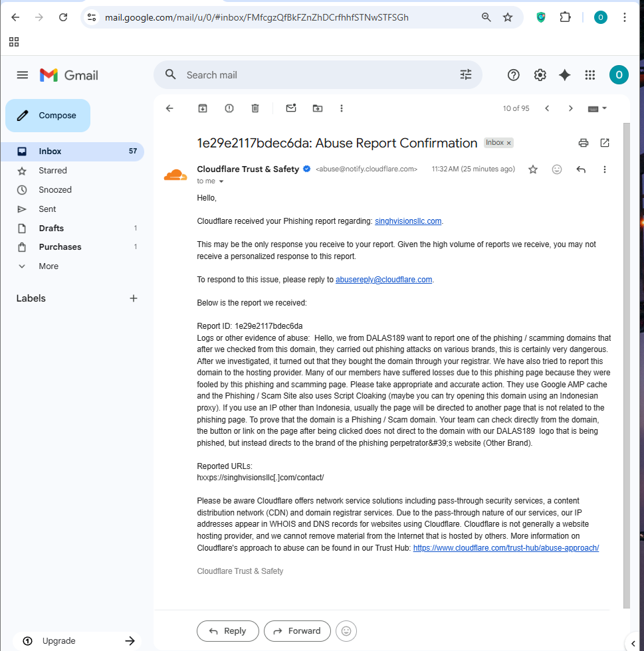The image size is (644, 651).
Task: Go to older email arrow
Action: coord(570,108)
